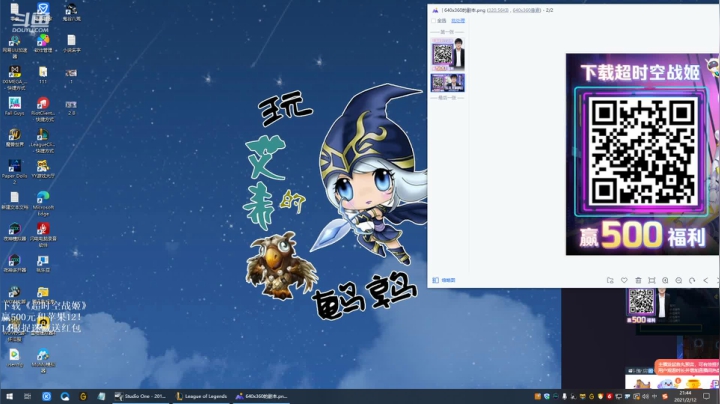The width and height of the screenshot is (720, 404).
Task: Click the zoom out magnifier in the image viewer
Action: 679,280
